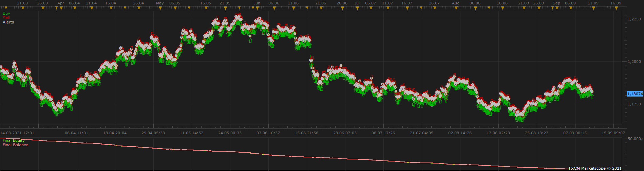Click the 02.08 14:26 time label
This screenshot has width=644, height=171.
coord(460,133)
